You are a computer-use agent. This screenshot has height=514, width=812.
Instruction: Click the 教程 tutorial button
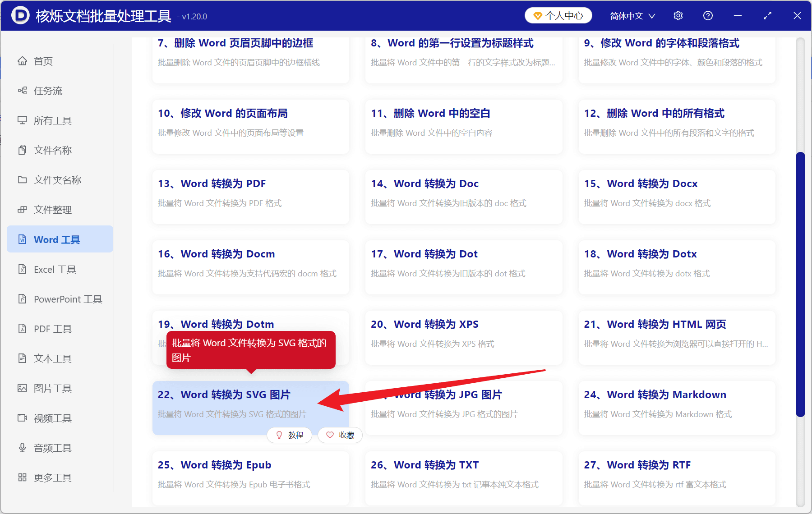(289, 435)
